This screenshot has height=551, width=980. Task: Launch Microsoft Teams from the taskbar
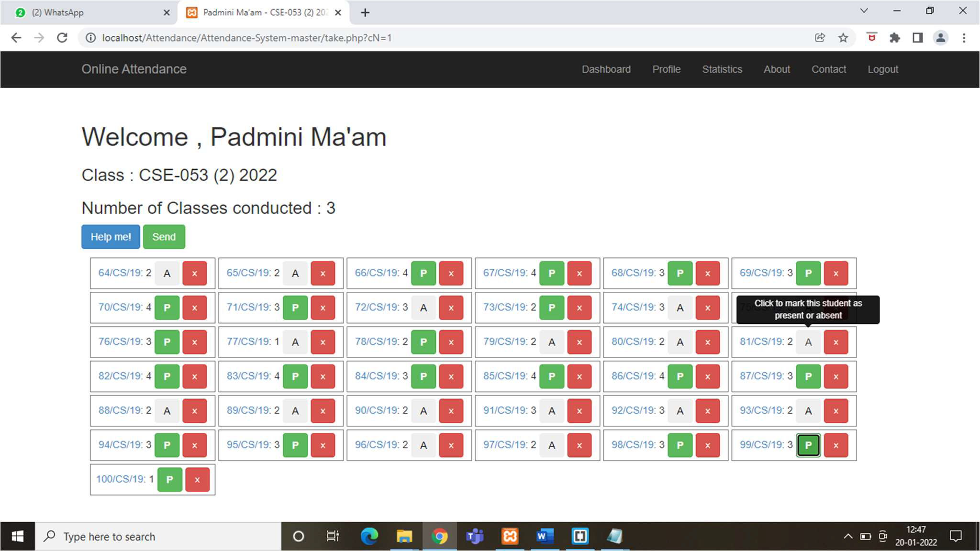pyautogui.click(x=475, y=536)
